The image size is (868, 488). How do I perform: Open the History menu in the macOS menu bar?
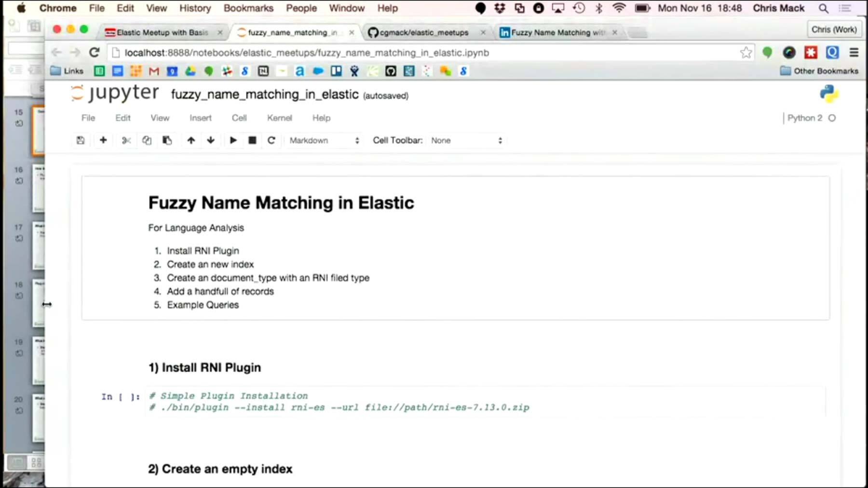coord(195,8)
